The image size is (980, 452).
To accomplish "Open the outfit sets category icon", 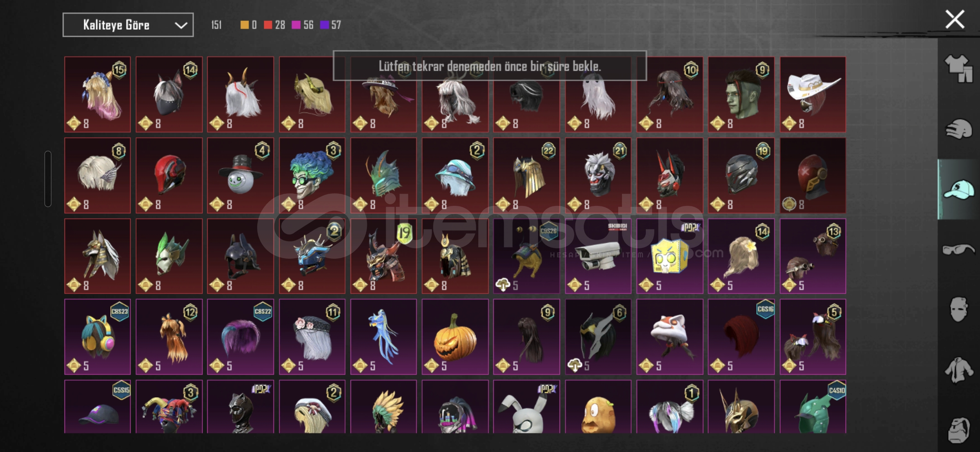I will coord(958,68).
